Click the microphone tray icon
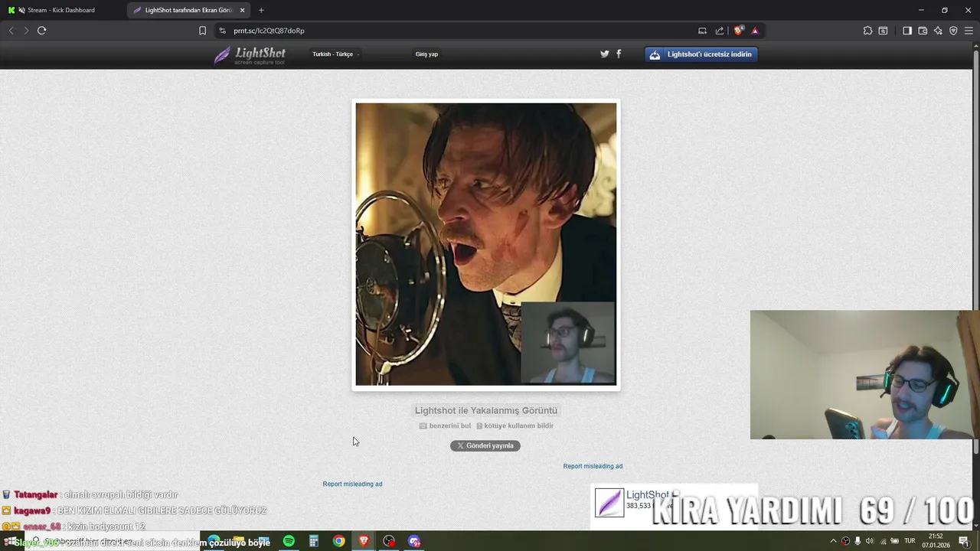 [x=857, y=541]
